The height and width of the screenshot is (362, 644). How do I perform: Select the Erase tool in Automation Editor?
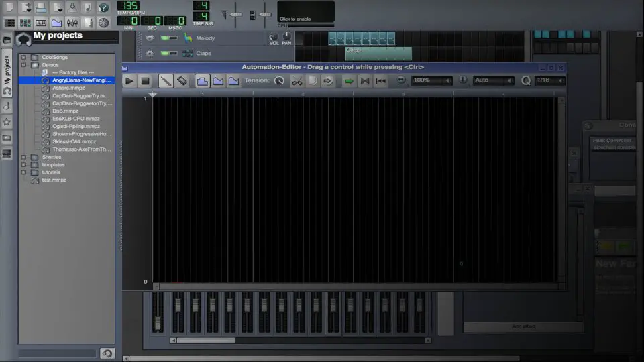coord(182,81)
